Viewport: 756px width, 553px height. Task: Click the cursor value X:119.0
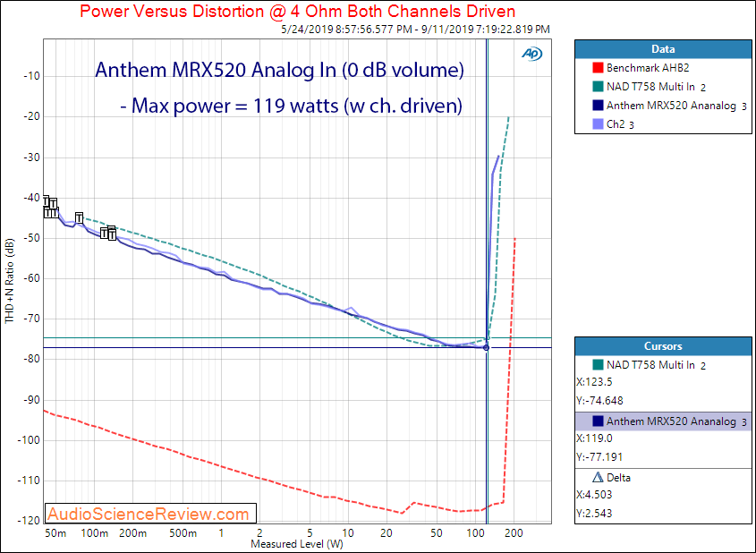(x=594, y=438)
